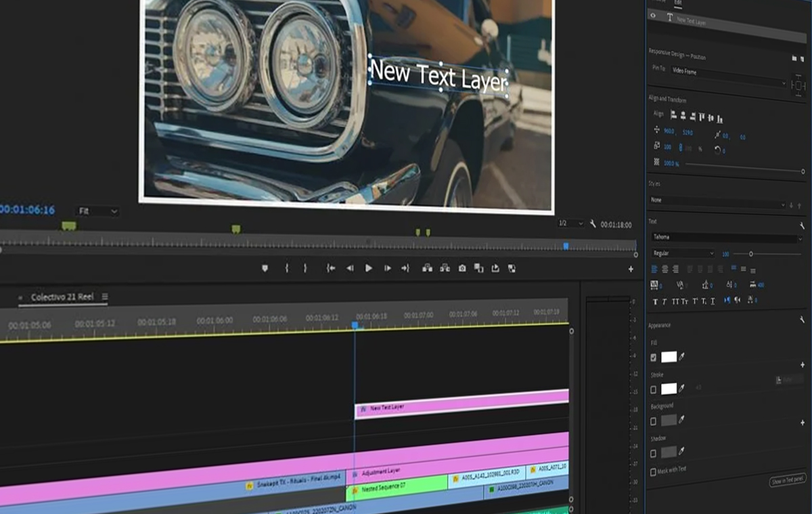
Task: Select the New Text Layer clip on timeline
Action: (461, 403)
